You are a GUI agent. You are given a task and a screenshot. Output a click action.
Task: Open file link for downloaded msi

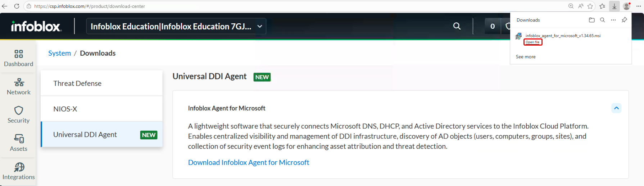tap(532, 42)
